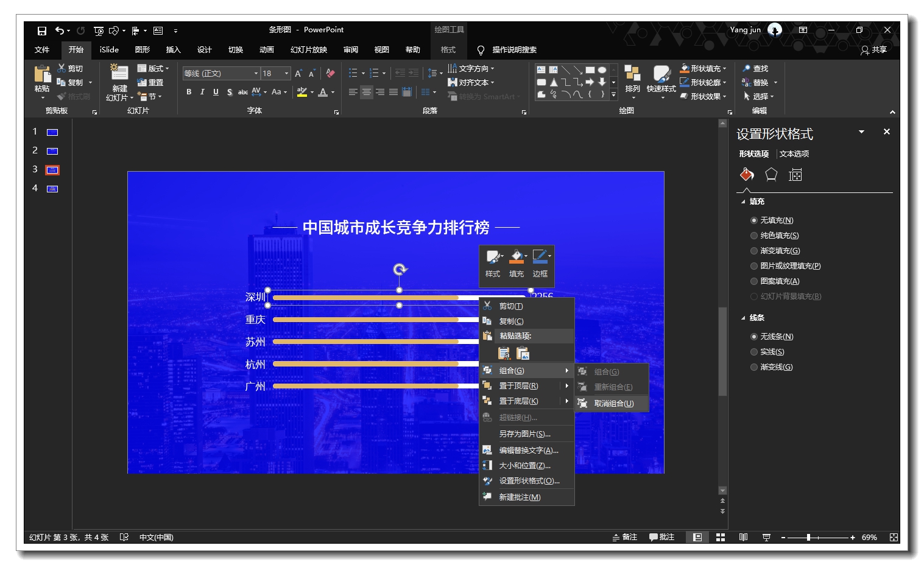Image resolution: width=924 pixels, height=565 pixels.
Task: Click Notes button in status bar
Action: click(626, 537)
